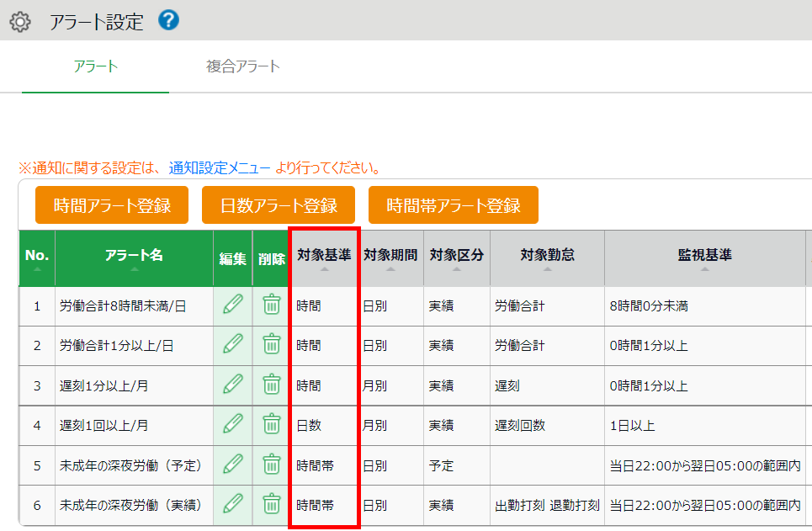Click the 8時間0分未満 monitoring value
This screenshot has width=812, height=531.
click(x=649, y=305)
